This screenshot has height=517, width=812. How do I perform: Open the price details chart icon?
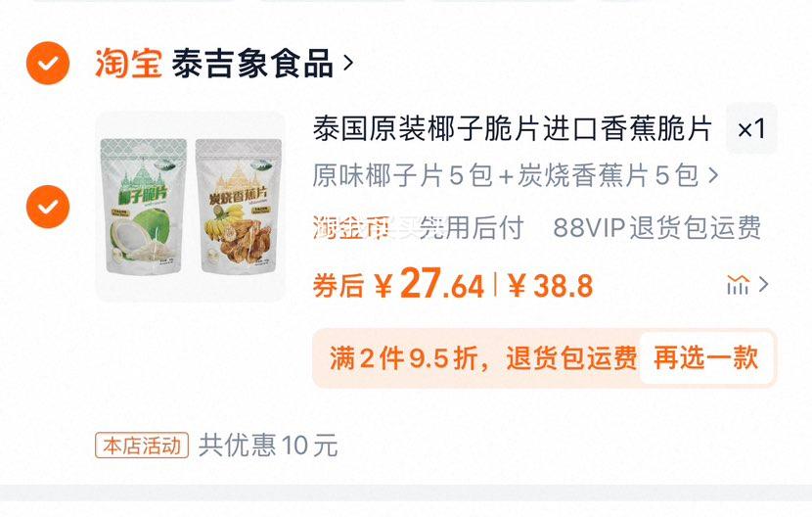click(738, 285)
